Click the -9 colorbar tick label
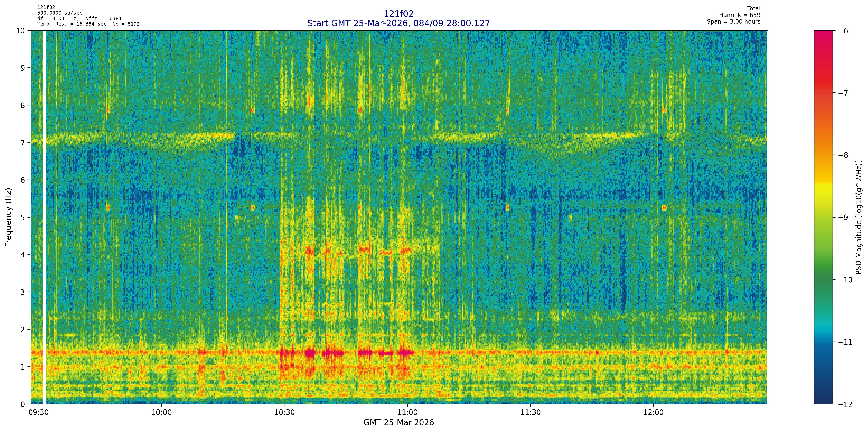 (843, 217)
